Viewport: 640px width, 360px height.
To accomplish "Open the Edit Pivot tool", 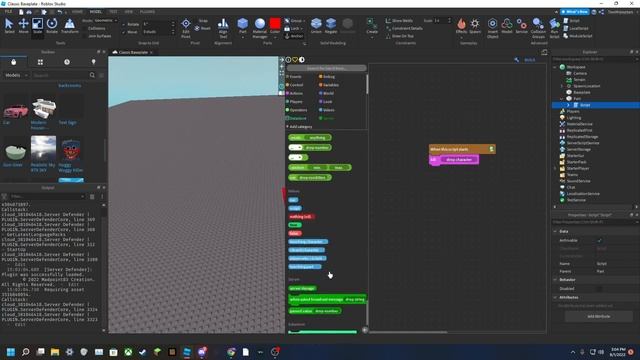I will pos(186,28).
